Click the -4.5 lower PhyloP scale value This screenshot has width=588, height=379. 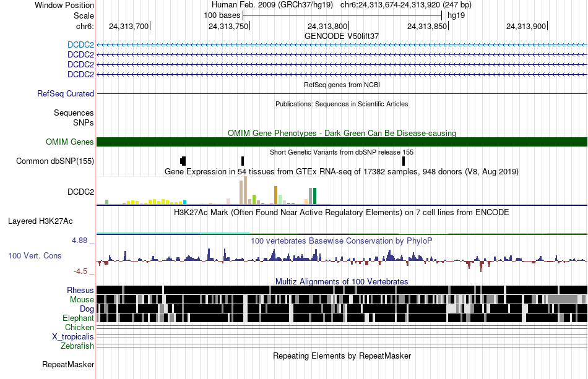click(x=80, y=271)
